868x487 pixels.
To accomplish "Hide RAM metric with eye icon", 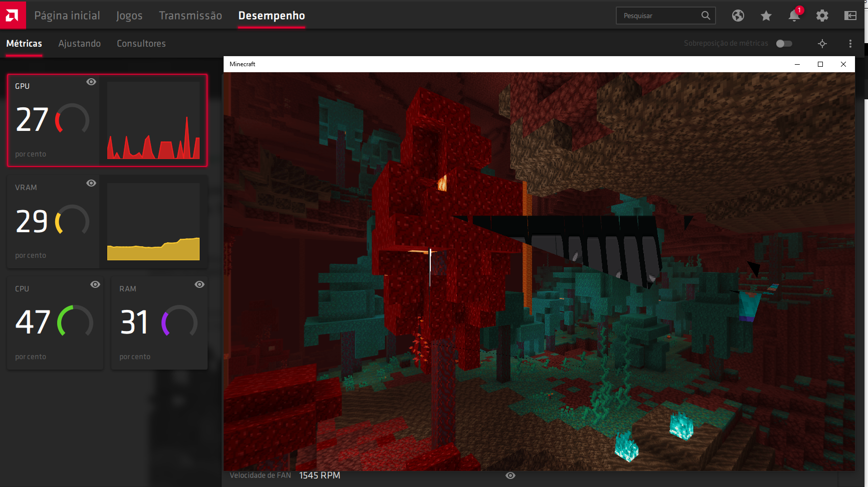I will (200, 284).
